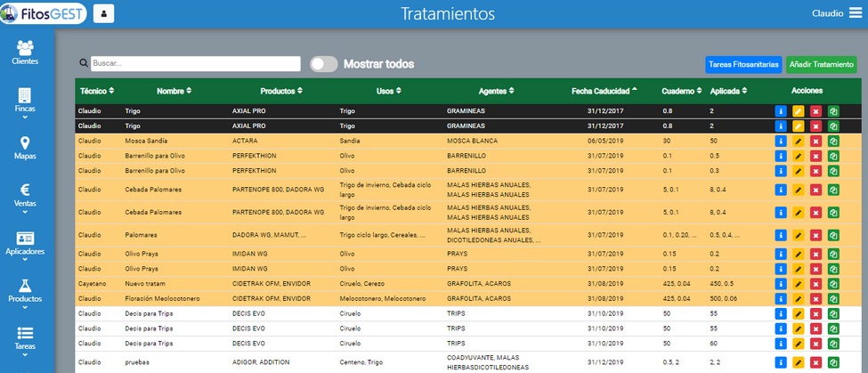This screenshot has width=868, height=373.
Task: Click the Ciruelo, Cerezo uses cell
Action: click(362, 283)
